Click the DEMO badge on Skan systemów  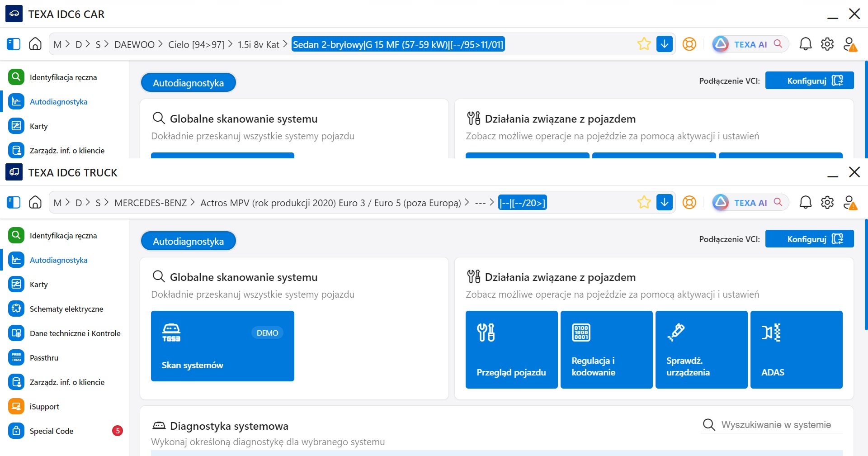(x=267, y=333)
